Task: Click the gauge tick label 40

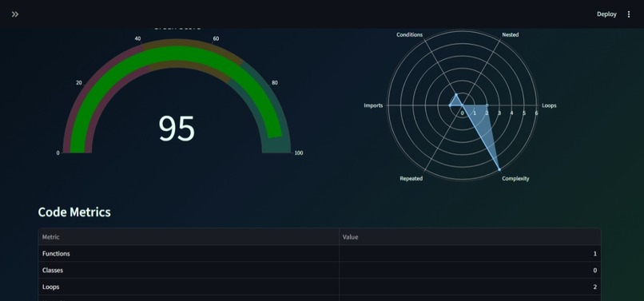Action: [137, 38]
